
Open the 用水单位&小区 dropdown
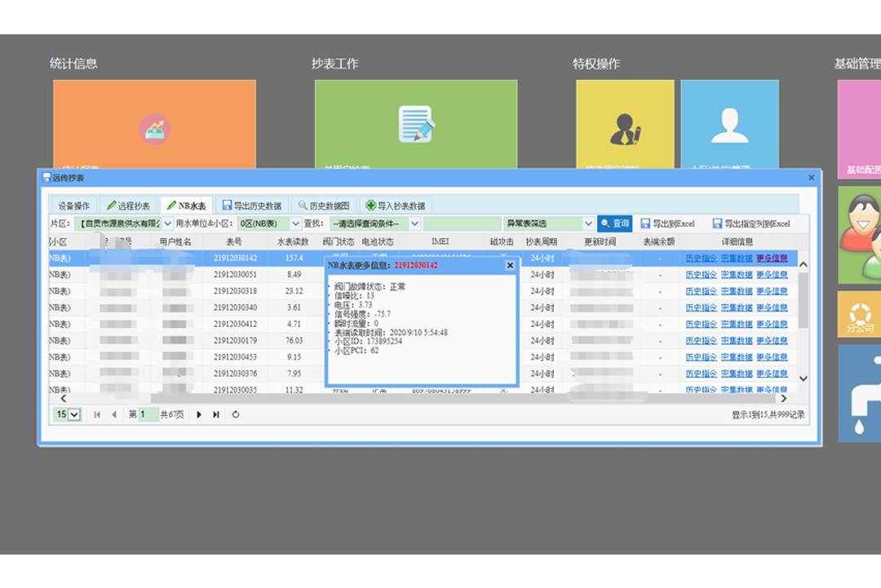click(295, 223)
